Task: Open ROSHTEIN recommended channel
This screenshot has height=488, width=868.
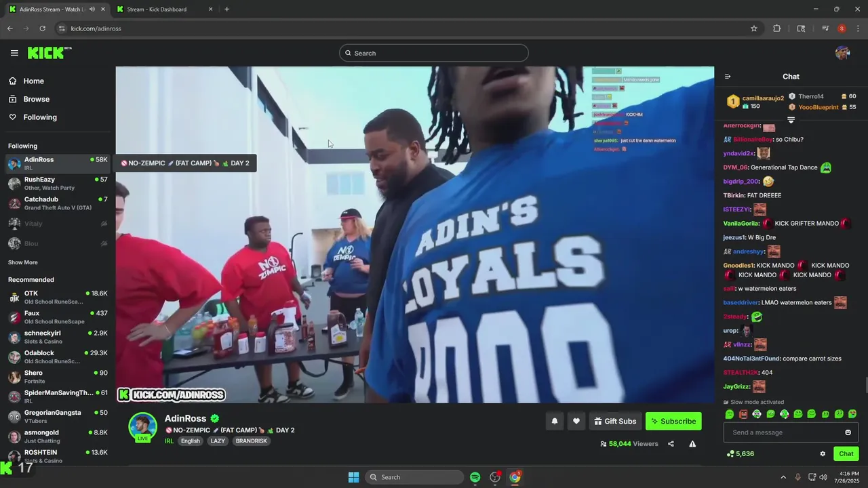Action: [58, 456]
